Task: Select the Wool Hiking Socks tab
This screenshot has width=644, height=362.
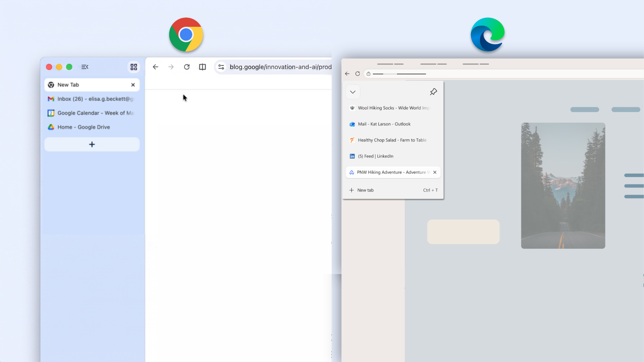Action: pyautogui.click(x=389, y=108)
